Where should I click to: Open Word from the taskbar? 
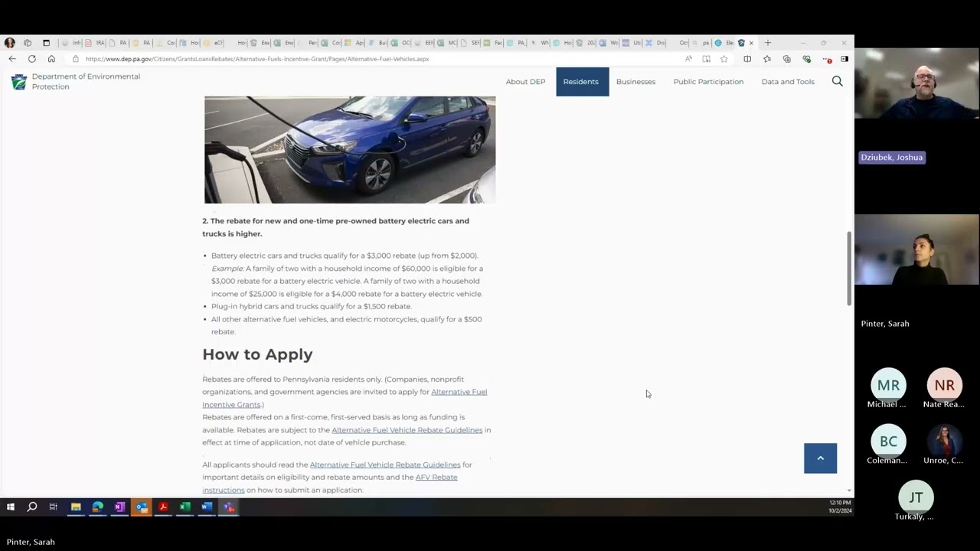pyautogui.click(x=207, y=507)
